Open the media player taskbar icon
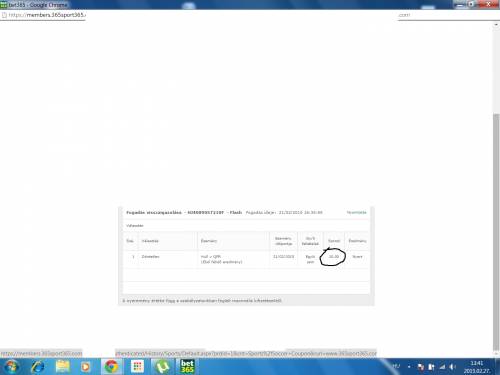Viewport: 500px width, 375px height. pyautogui.click(x=85, y=367)
